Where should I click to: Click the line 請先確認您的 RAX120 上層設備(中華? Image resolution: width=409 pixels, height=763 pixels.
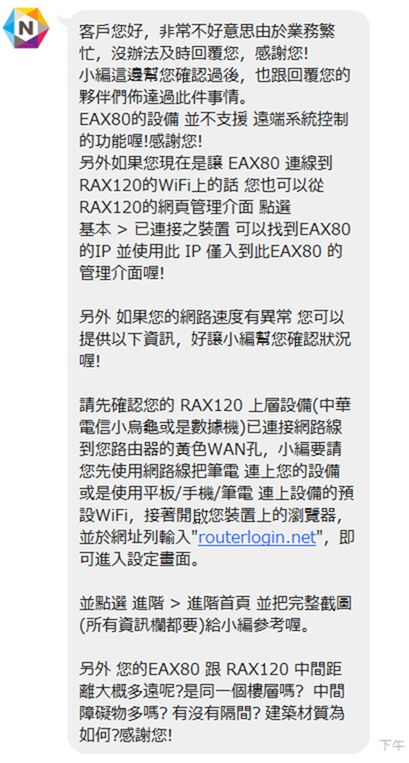[x=214, y=405]
